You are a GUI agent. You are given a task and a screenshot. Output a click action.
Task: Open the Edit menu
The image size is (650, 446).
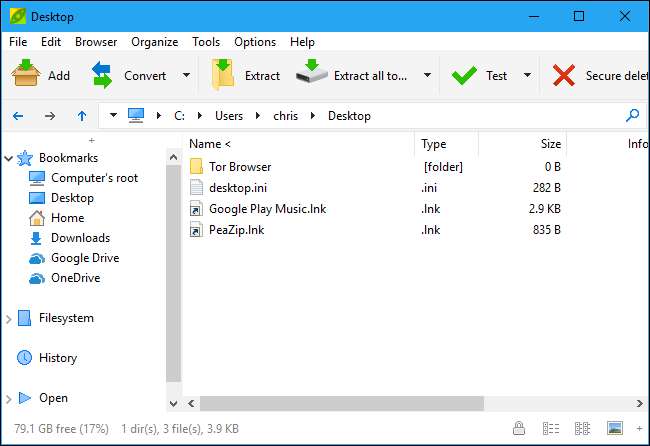(51, 42)
